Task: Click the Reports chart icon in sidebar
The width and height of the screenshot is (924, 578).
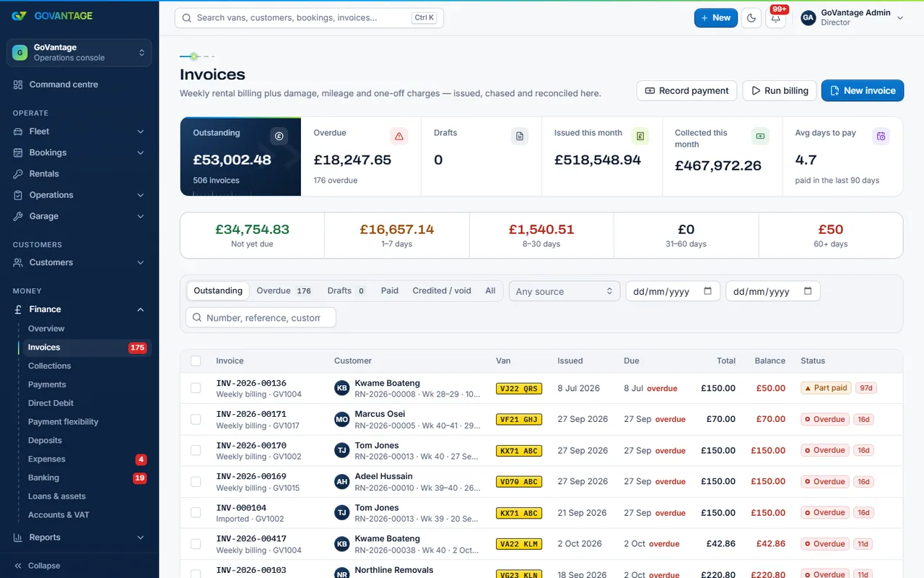Action: tap(18, 538)
